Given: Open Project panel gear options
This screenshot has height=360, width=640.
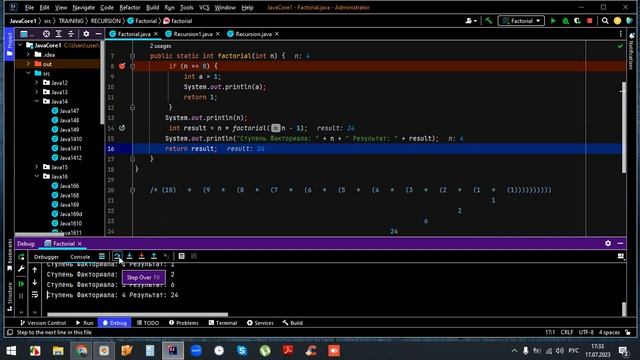Looking at the screenshot, I should 86,34.
